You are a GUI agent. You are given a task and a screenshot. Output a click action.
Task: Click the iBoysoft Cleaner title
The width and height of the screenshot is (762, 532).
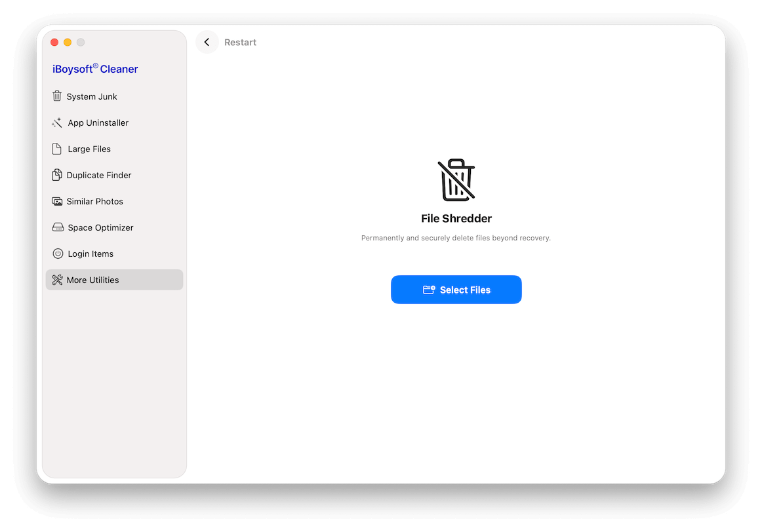pyautogui.click(x=94, y=69)
